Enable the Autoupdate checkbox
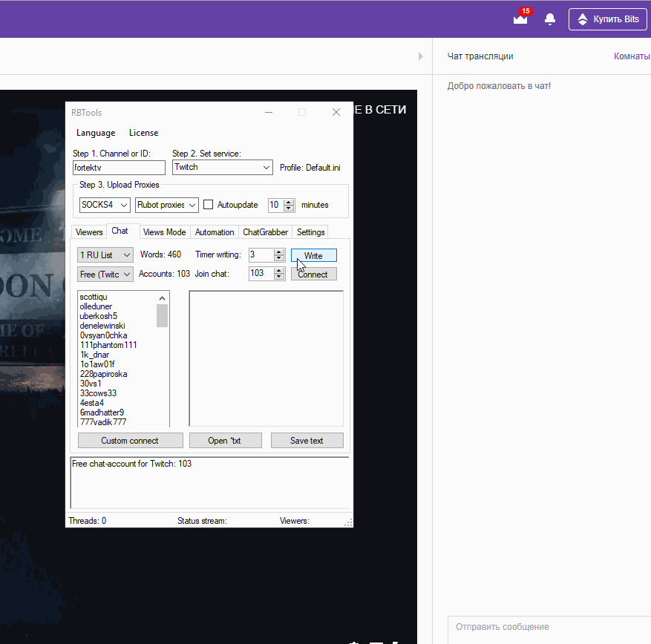651x644 pixels. 209,205
